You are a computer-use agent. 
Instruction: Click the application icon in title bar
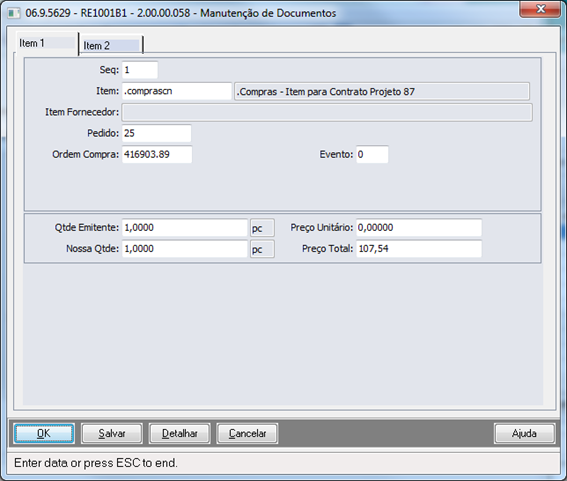[14, 13]
